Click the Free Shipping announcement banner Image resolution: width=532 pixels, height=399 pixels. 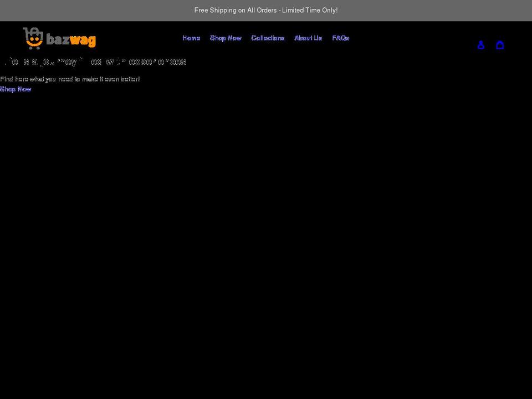(x=266, y=10)
